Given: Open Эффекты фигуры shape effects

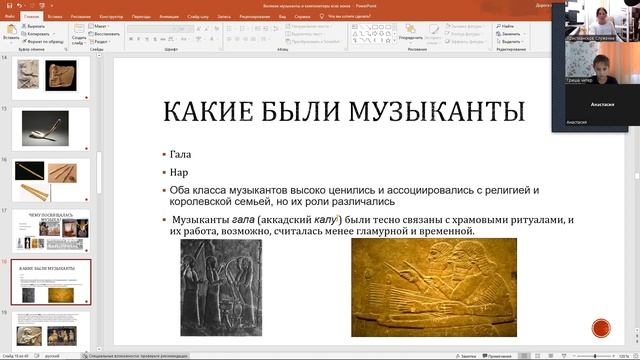Looking at the screenshot, I should point(466,42).
